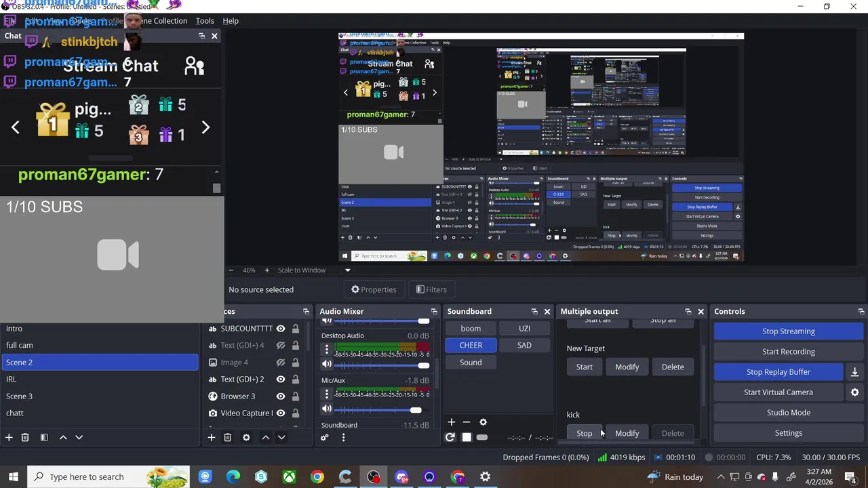Open source properties gear in Sources toolbar
Screen dimensions: 868x488
pyautogui.click(x=246, y=438)
